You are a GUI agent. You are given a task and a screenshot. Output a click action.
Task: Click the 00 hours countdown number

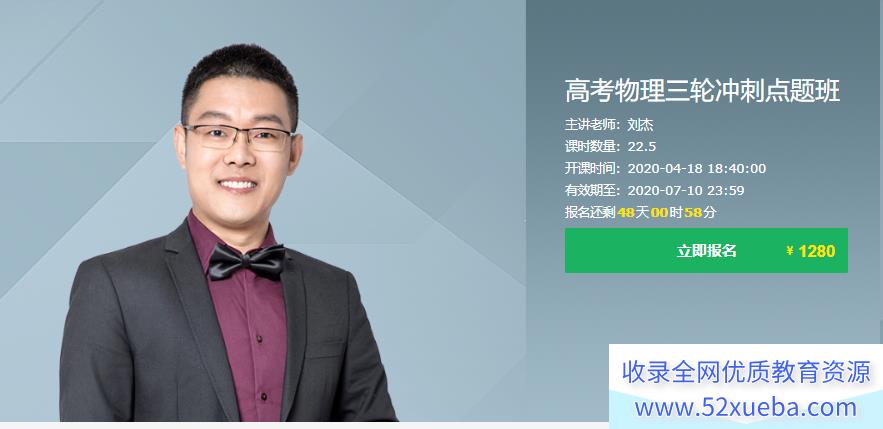pyautogui.click(x=659, y=213)
